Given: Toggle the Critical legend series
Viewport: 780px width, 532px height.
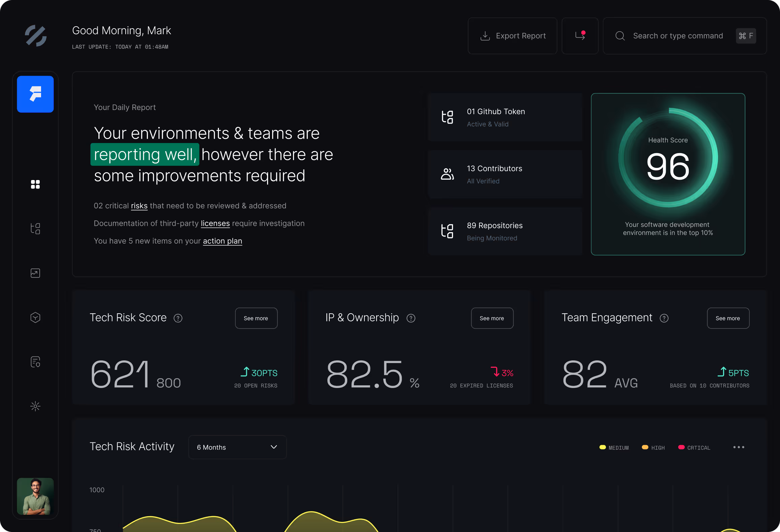Looking at the screenshot, I should (694, 448).
